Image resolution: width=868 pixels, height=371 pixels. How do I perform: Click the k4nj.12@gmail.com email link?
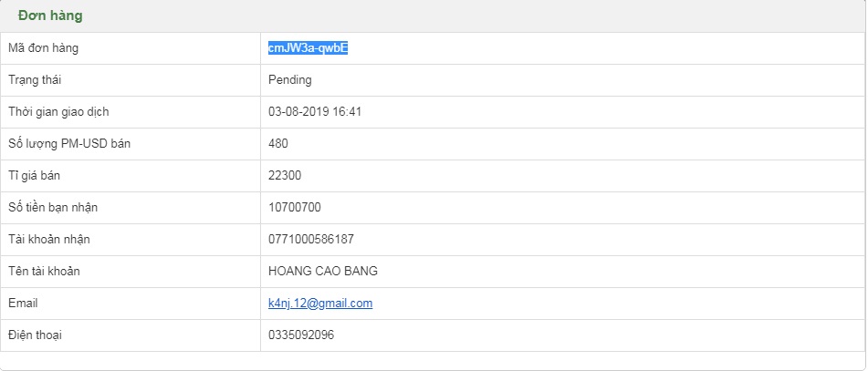pos(319,304)
